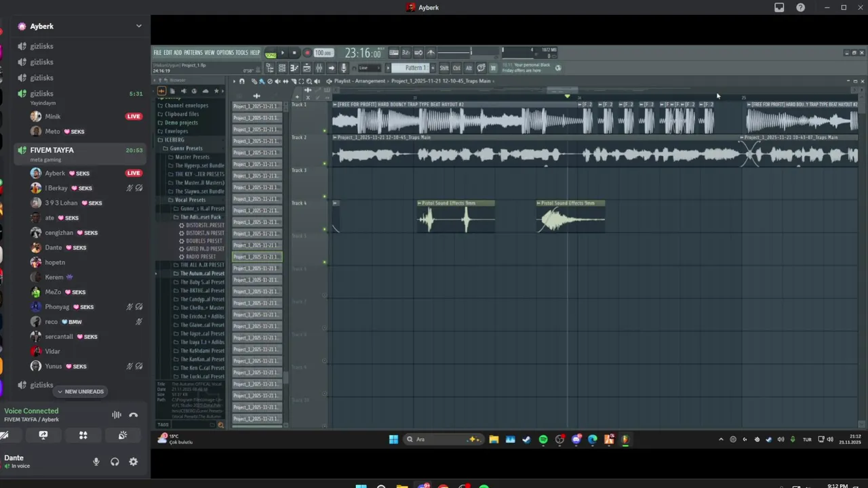Click the 100.000 tempo field

click(323, 52)
